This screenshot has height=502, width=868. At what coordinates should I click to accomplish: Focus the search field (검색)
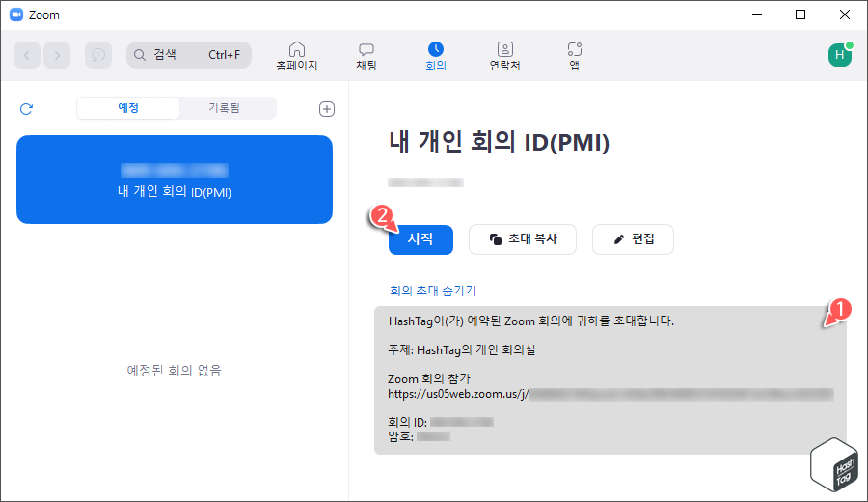click(189, 55)
